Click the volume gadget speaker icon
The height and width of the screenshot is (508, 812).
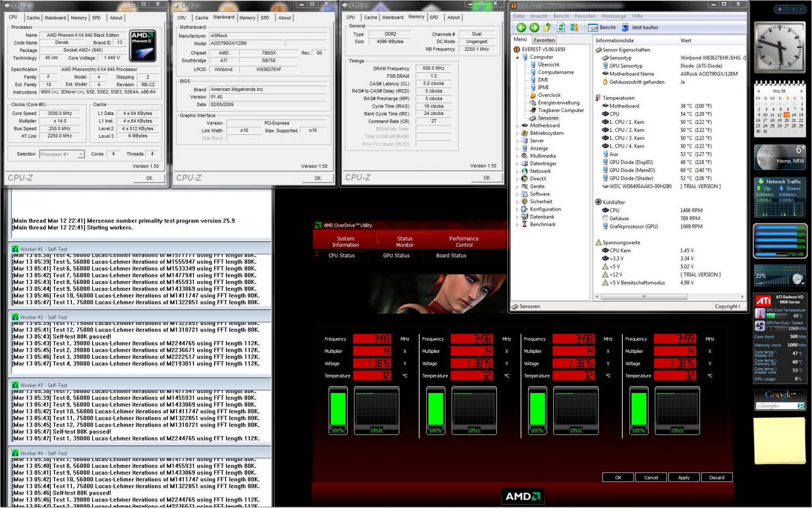tap(798, 279)
